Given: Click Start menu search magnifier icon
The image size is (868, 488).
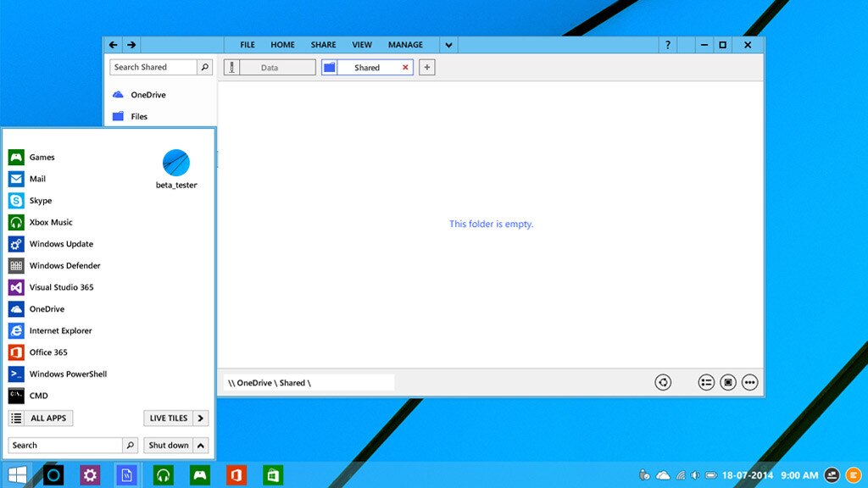Looking at the screenshot, I should [x=130, y=445].
